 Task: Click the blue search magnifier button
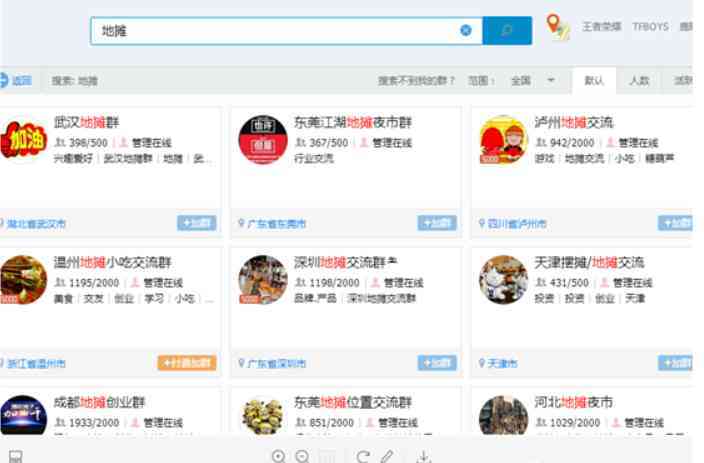(x=507, y=31)
